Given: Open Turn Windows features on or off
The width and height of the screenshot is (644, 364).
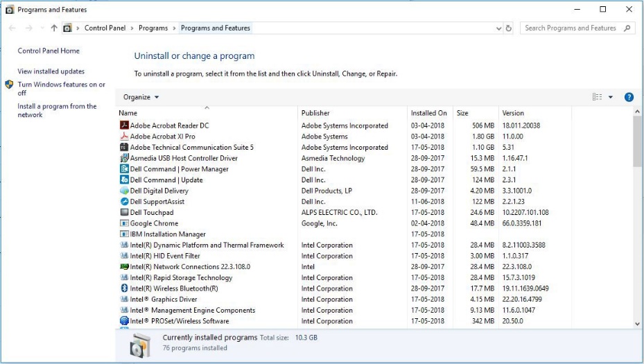Looking at the screenshot, I should [61, 88].
